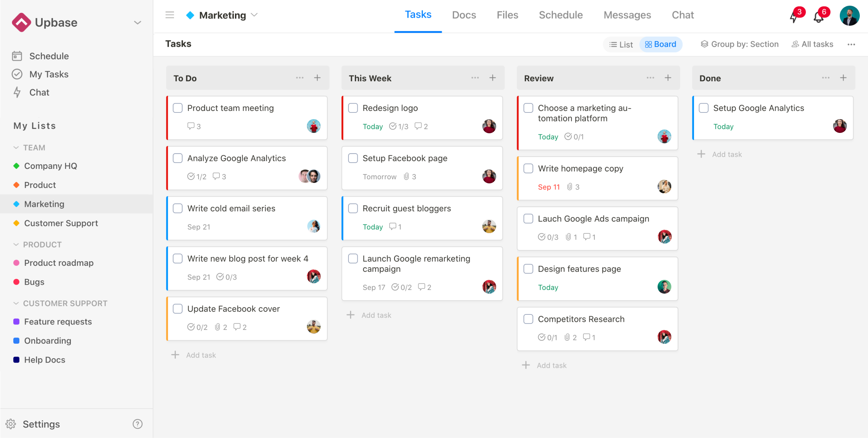Open Chat from the sidebar lightning icon
Screen dimensions: 868x438
tap(17, 92)
